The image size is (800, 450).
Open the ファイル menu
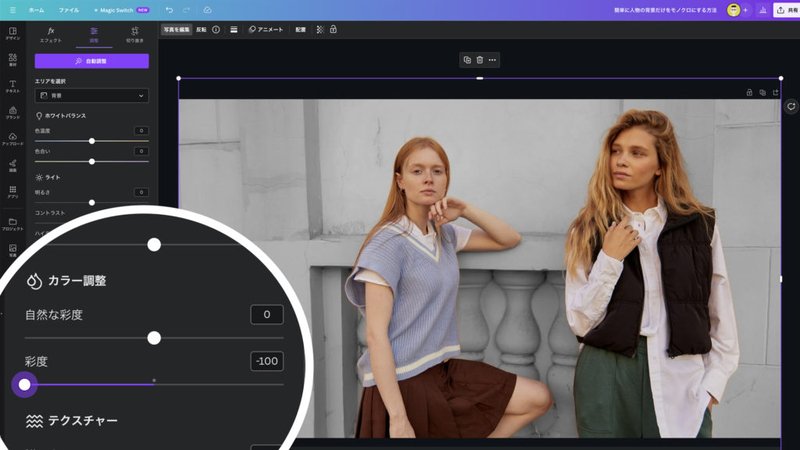pos(68,10)
